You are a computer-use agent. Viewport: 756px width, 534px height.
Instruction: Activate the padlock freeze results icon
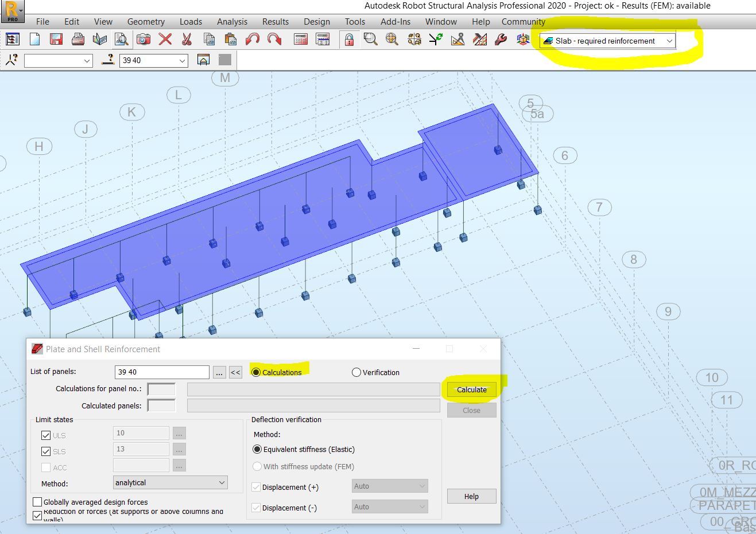(x=349, y=39)
